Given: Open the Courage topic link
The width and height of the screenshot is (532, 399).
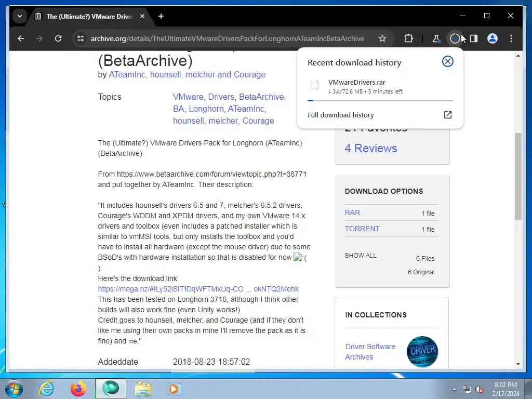Looking at the screenshot, I should (258, 121).
